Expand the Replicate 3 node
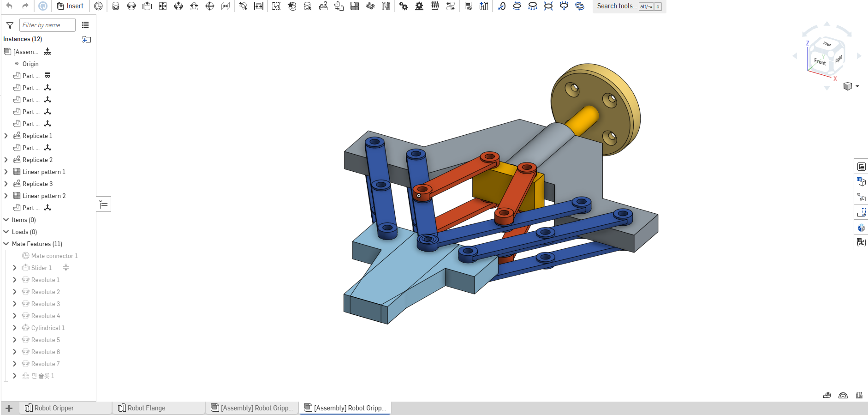Image resolution: width=868 pixels, height=415 pixels. pos(6,184)
